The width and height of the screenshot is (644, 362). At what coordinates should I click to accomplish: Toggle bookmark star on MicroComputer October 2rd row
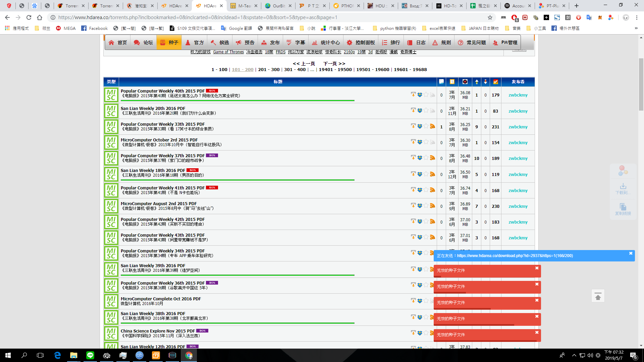426,142
